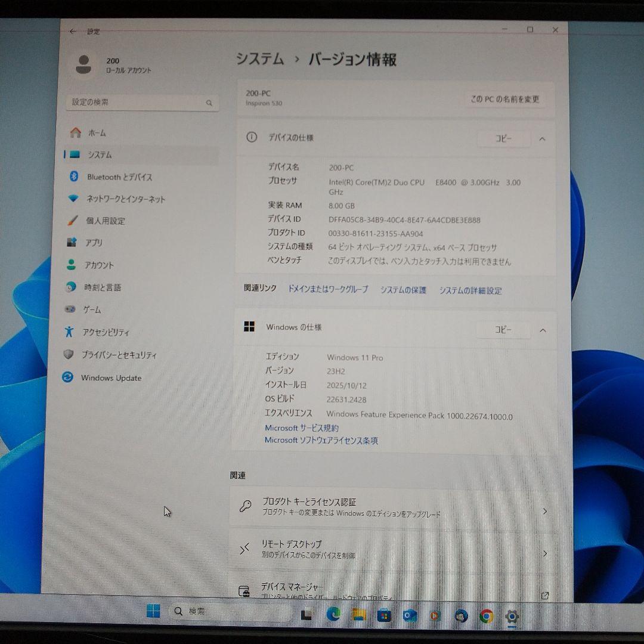Open Product key and activation

(x=394, y=507)
